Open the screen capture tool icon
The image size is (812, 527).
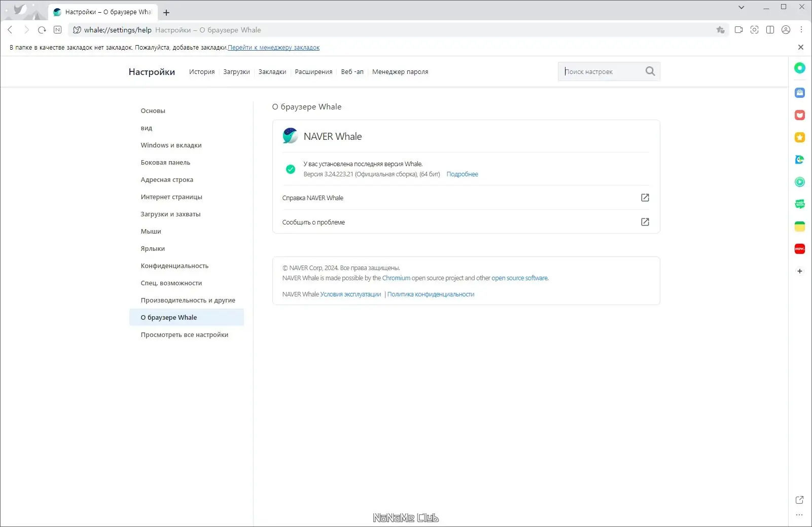click(755, 30)
